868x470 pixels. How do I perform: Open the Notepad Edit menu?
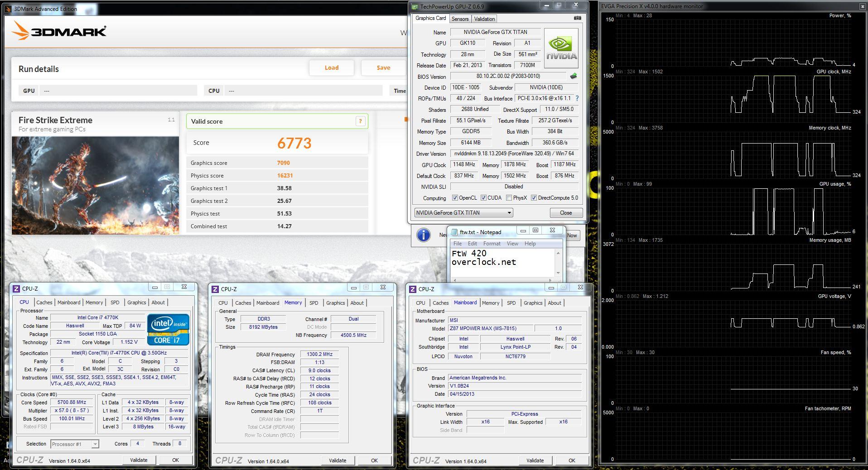[x=472, y=244]
